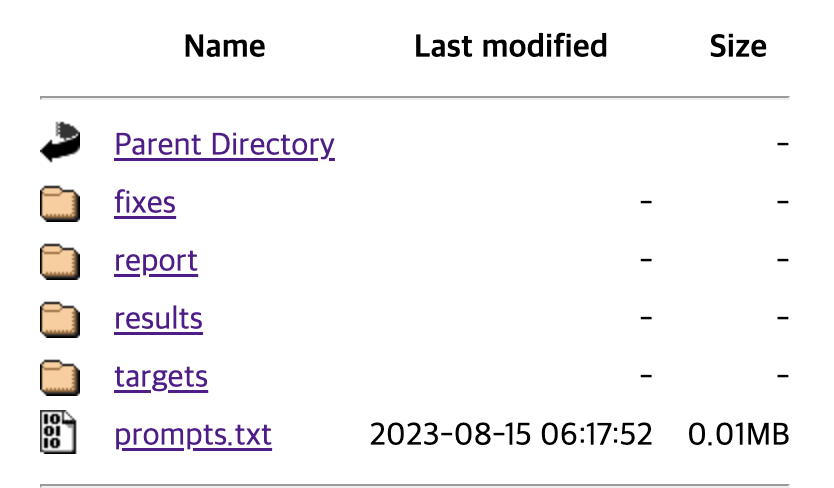Click the back-arrow icon beside Parent Directory
Viewport: 834px width, 488px height.
pos(60,142)
